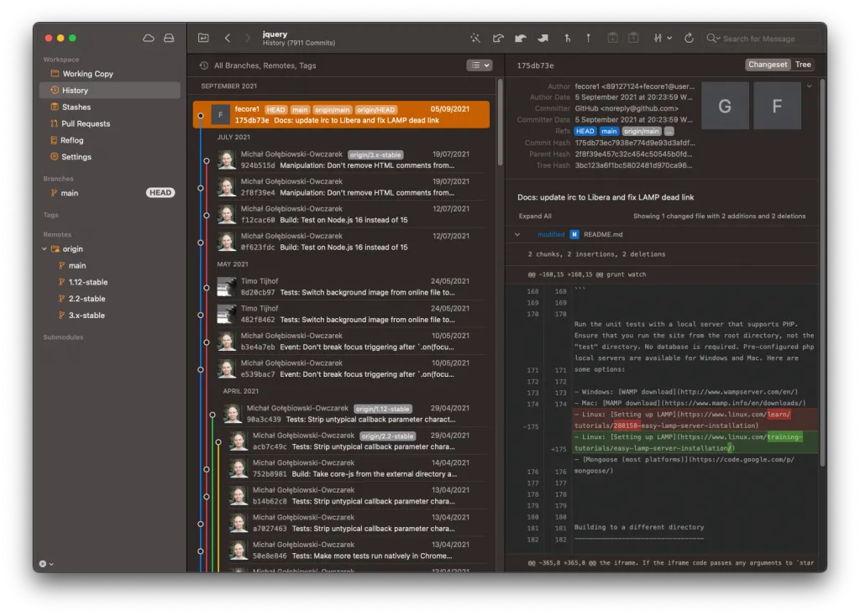The image size is (860, 616).
Task: Switch to the Tree view
Action: point(803,65)
